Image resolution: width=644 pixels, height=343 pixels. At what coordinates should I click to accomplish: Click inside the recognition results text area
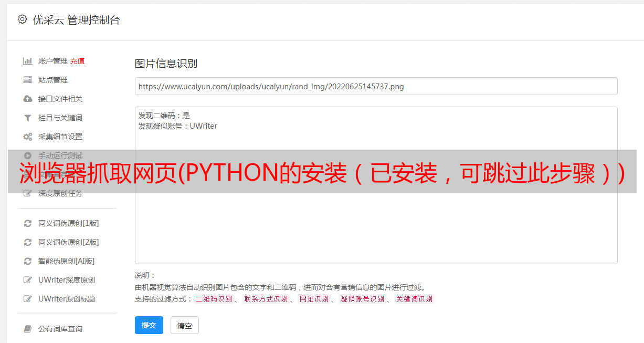(x=376, y=185)
